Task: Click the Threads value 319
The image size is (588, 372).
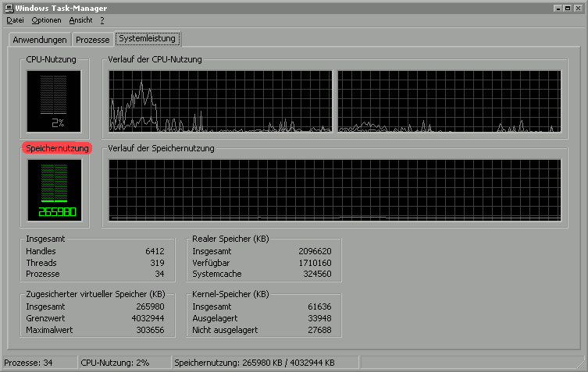Action: 157,263
